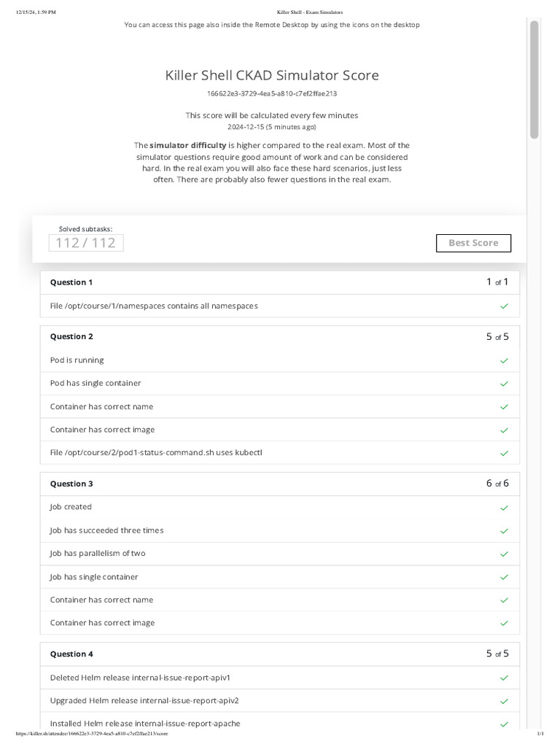The width and height of the screenshot is (560, 747).
Task: Click checkmark for pod1-status-command.sh uses kubectl
Action: [x=504, y=453]
